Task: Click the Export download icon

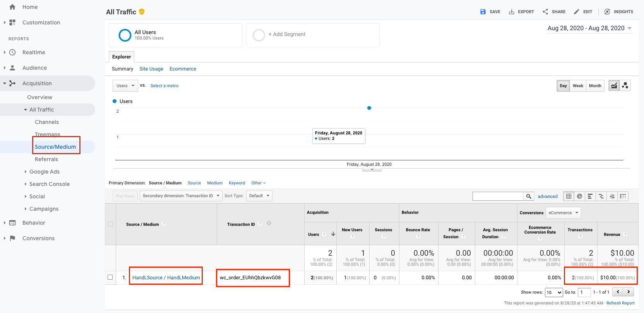Action: coord(512,12)
